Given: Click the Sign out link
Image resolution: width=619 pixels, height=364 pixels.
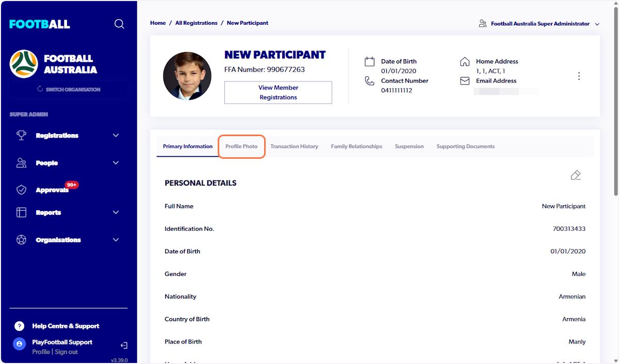Looking at the screenshot, I should coord(66,352).
